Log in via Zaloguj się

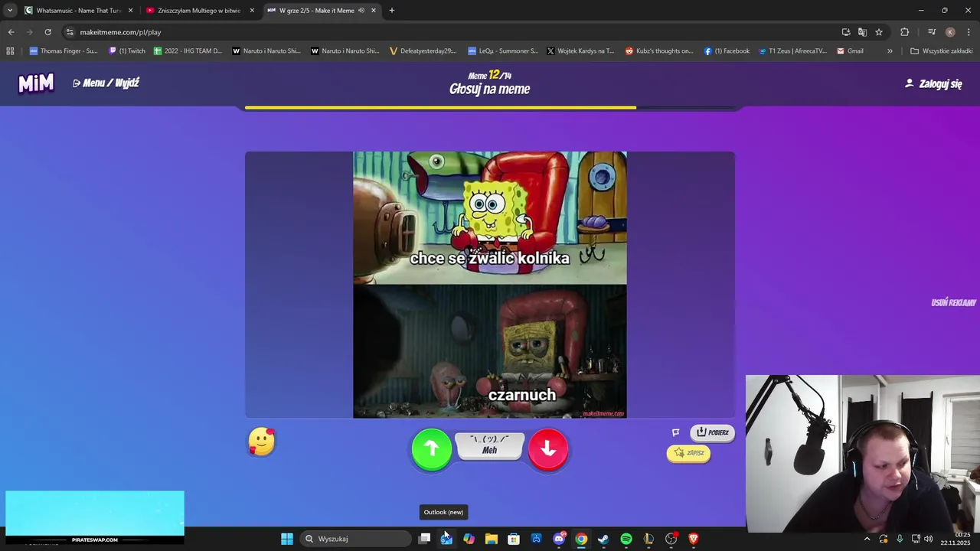click(x=933, y=83)
